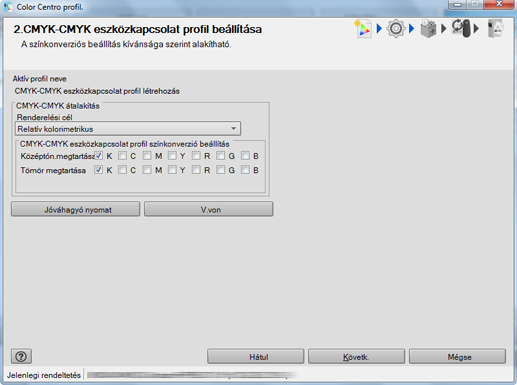Click the 'Jelenlegi rendeltetés' status label
Viewport: 517px width, 385px height.
[44, 375]
